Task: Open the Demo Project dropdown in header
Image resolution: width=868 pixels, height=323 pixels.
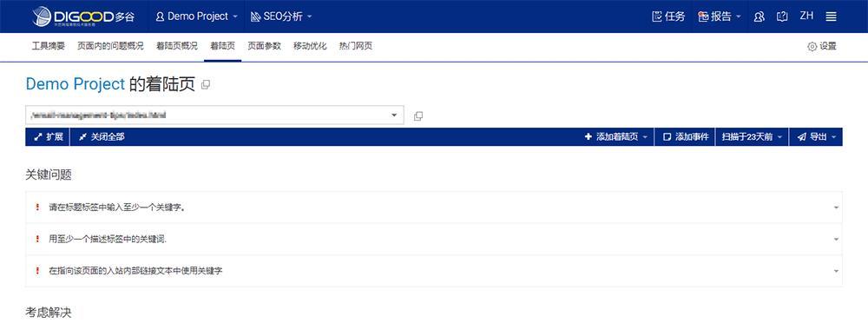Action: point(196,16)
